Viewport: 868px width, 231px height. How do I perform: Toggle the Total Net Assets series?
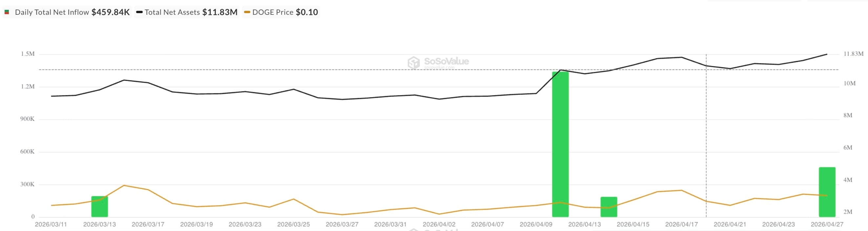[172, 12]
